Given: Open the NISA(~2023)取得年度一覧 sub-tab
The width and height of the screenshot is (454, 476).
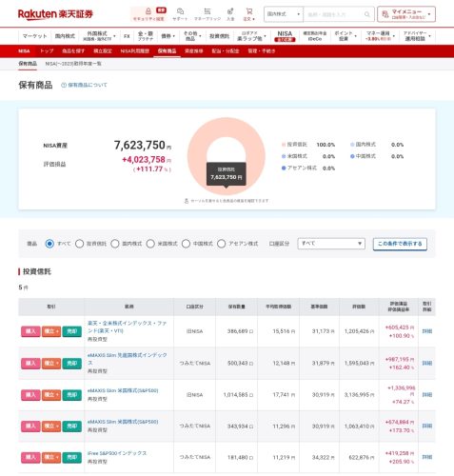Looking at the screenshot, I should pyautogui.click(x=73, y=64).
